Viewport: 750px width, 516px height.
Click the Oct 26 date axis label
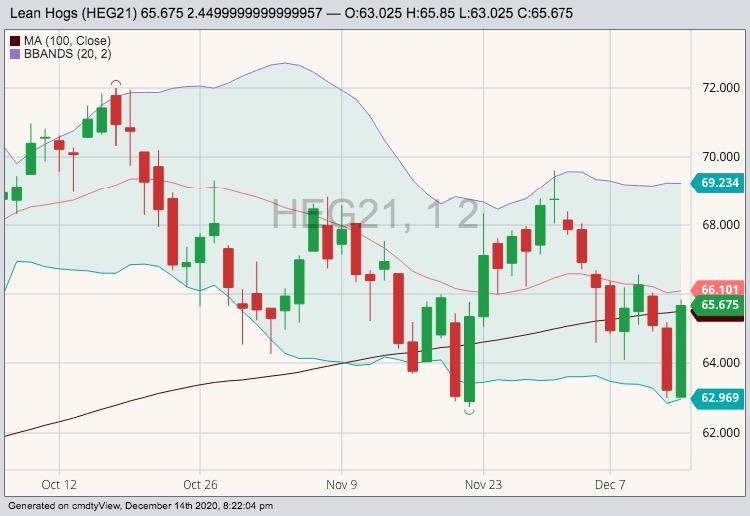coord(200,484)
